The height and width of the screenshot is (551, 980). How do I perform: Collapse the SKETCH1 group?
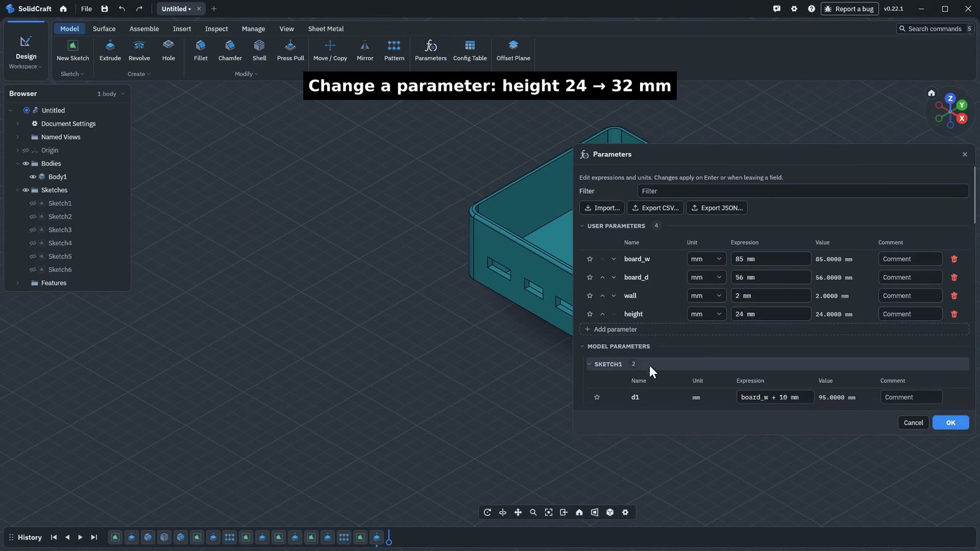[590, 364]
